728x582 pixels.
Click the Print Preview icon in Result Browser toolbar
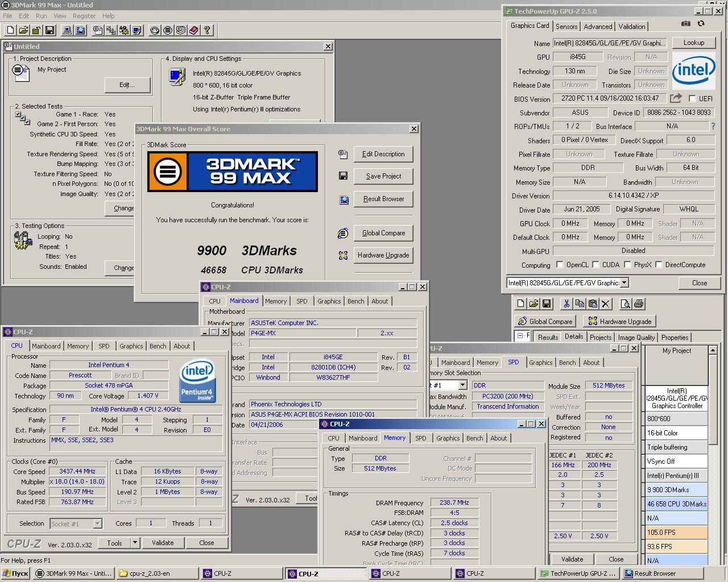click(x=625, y=304)
